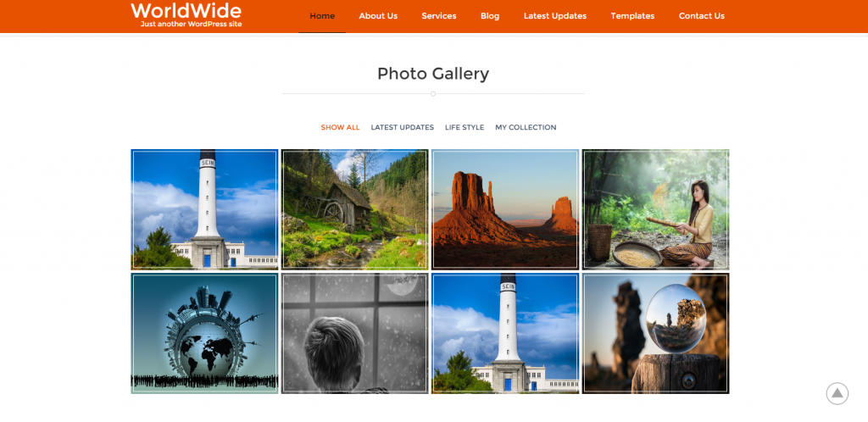Open the watermill cabin photo
Image resolution: width=868 pixels, height=422 pixels.
(x=355, y=209)
